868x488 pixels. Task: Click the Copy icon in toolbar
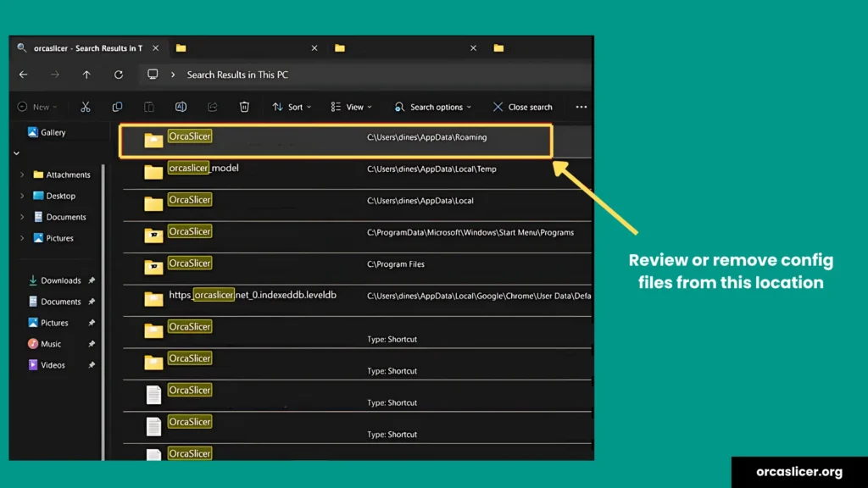[x=117, y=107]
